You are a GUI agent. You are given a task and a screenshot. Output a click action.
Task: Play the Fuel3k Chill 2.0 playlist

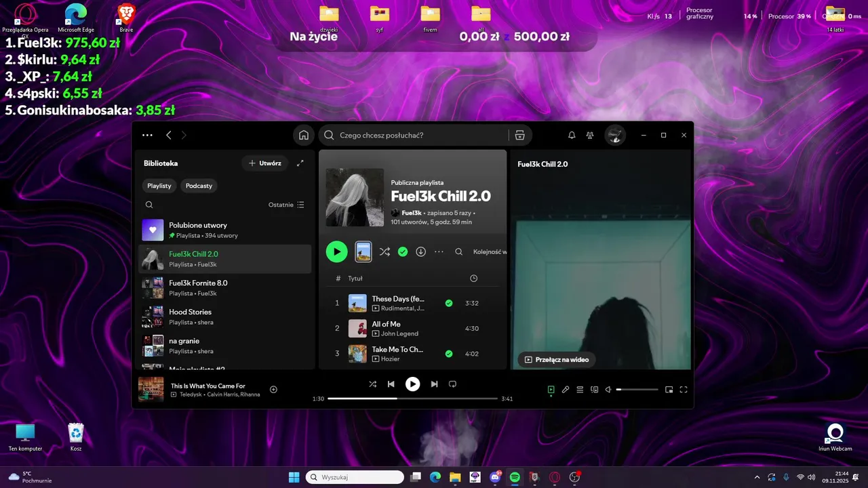(336, 251)
